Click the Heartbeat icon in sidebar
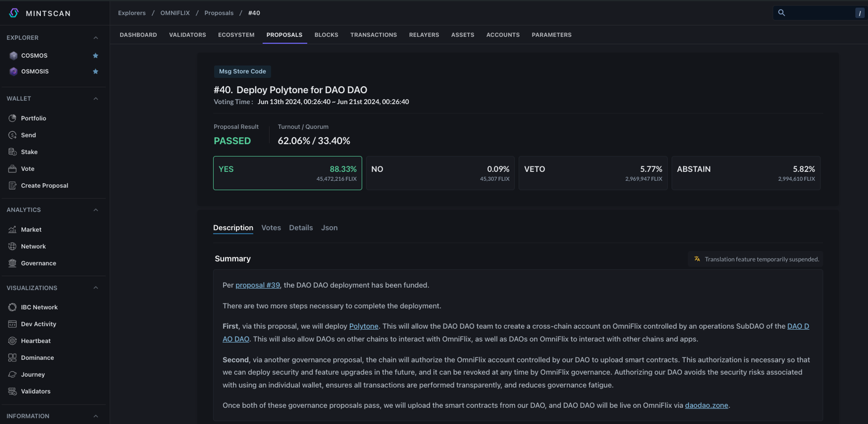The width and height of the screenshot is (868, 424). point(12,341)
